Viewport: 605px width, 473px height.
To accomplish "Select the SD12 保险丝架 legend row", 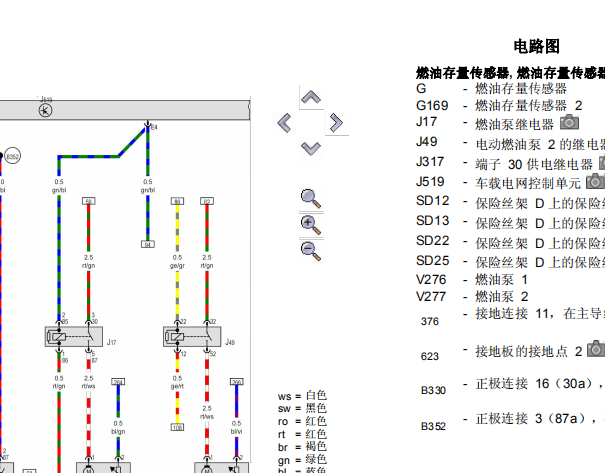I will (x=510, y=202).
